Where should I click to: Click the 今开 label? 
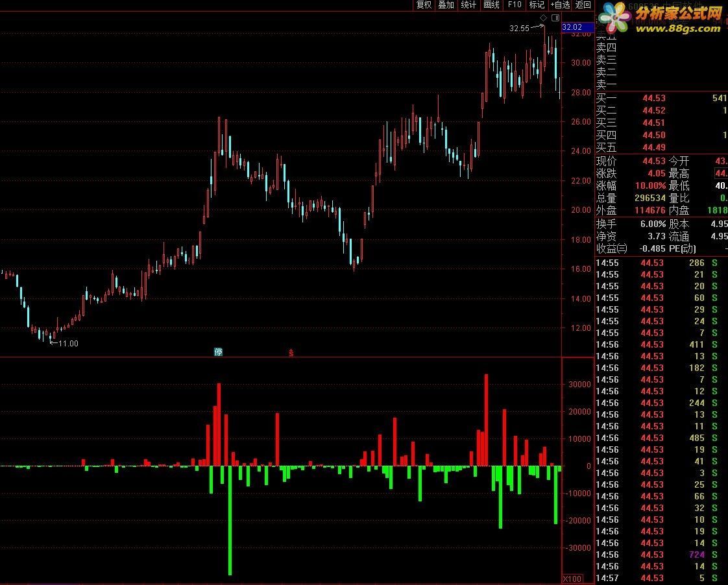click(679, 161)
